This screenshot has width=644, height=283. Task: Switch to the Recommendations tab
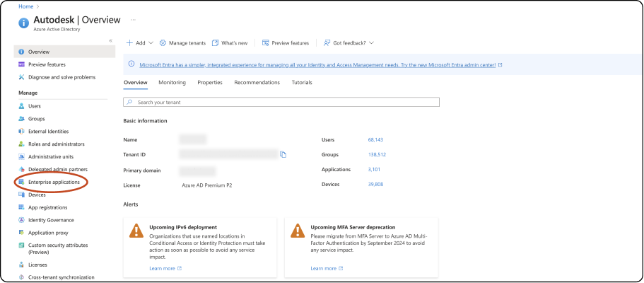pos(257,83)
